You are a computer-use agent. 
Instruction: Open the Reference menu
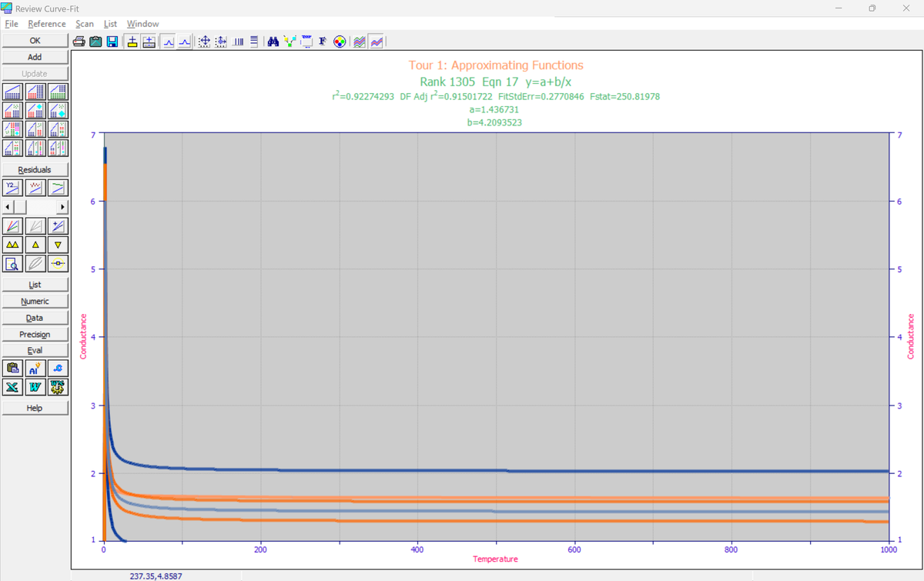click(47, 24)
